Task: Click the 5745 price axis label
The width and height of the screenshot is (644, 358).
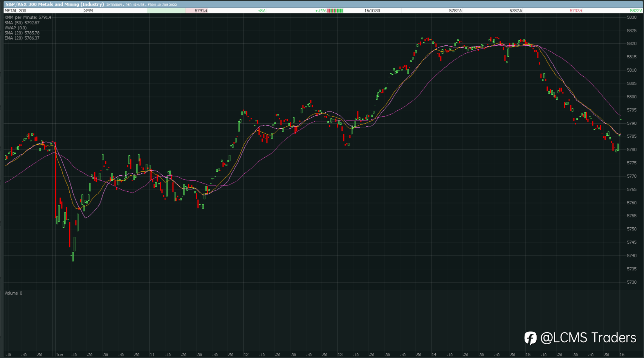Action: point(631,242)
